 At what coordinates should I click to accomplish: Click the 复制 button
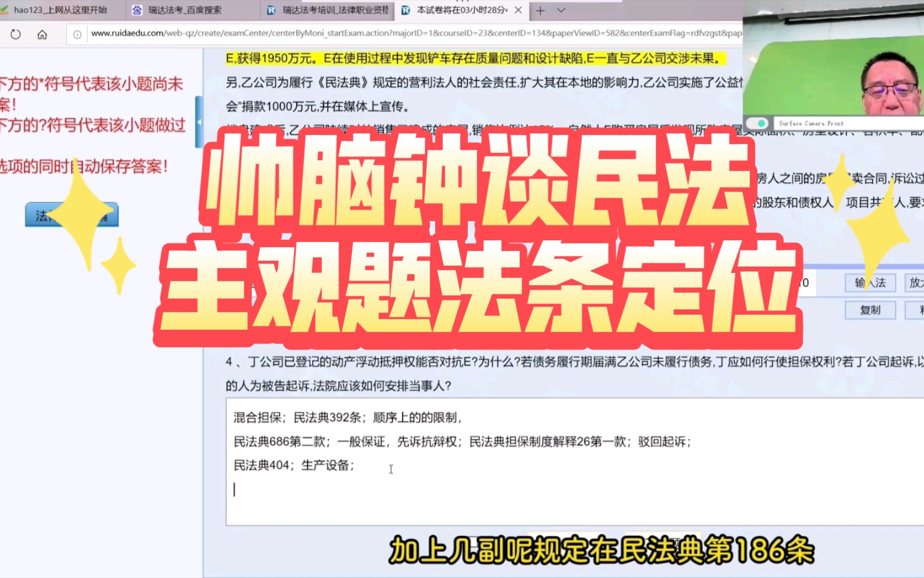(x=870, y=310)
